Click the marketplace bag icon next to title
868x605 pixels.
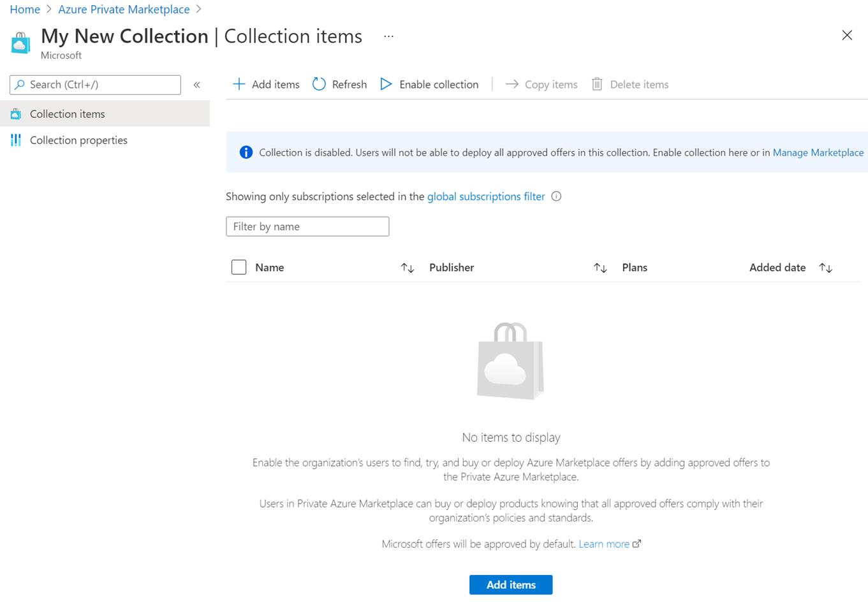(20, 43)
